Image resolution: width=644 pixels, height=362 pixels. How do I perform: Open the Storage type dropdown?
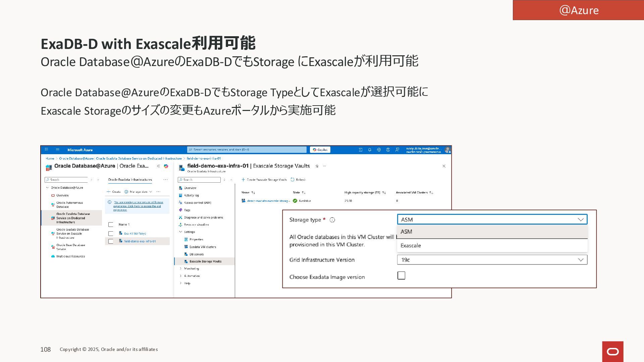(492, 220)
